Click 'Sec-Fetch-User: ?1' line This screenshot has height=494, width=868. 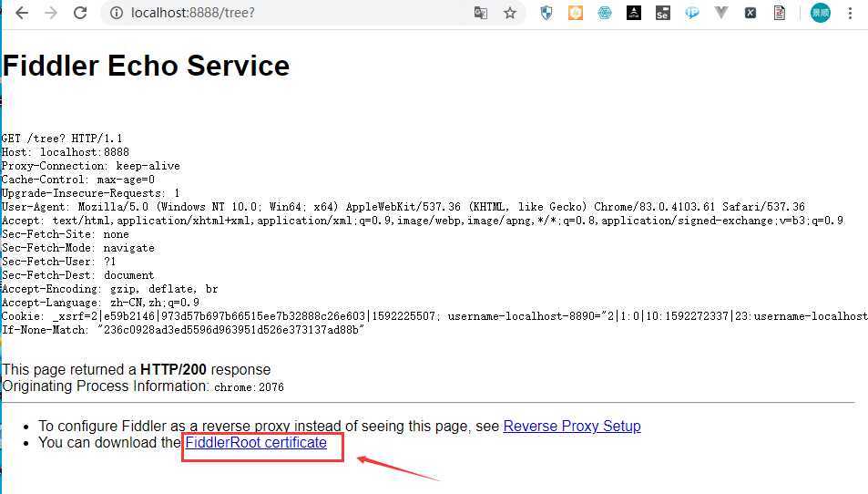(x=59, y=262)
